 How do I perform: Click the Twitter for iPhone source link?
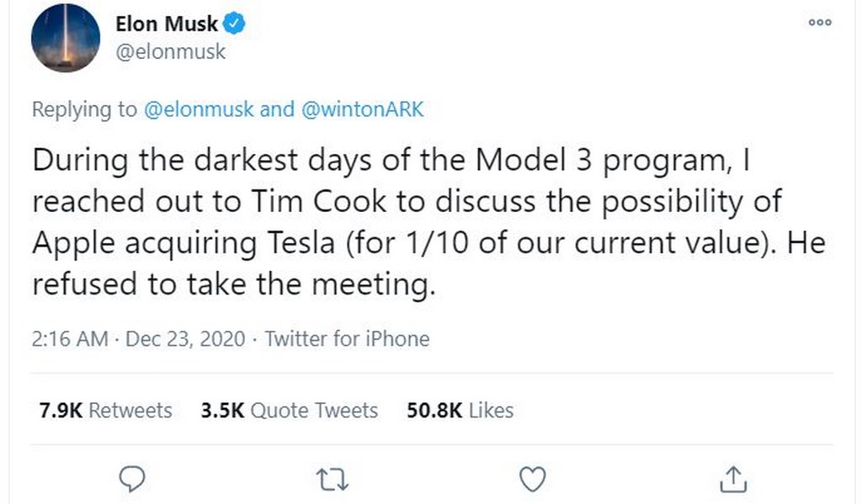coord(347,339)
